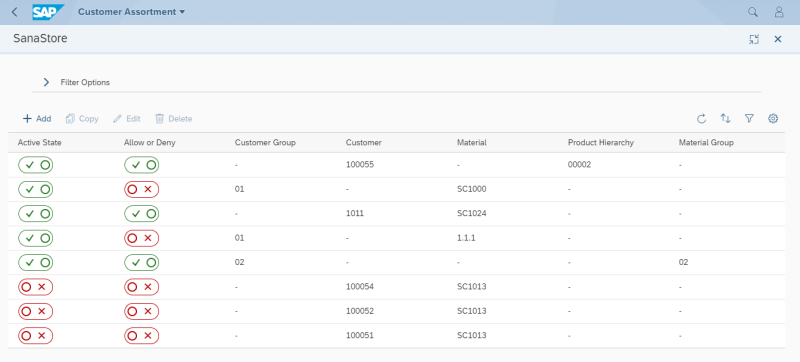The width and height of the screenshot is (800, 362).
Task: Open the table filter funnel icon
Action: point(749,119)
